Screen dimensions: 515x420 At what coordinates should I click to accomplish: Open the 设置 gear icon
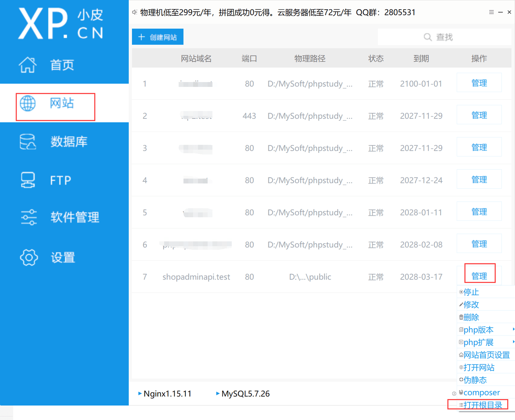29,257
